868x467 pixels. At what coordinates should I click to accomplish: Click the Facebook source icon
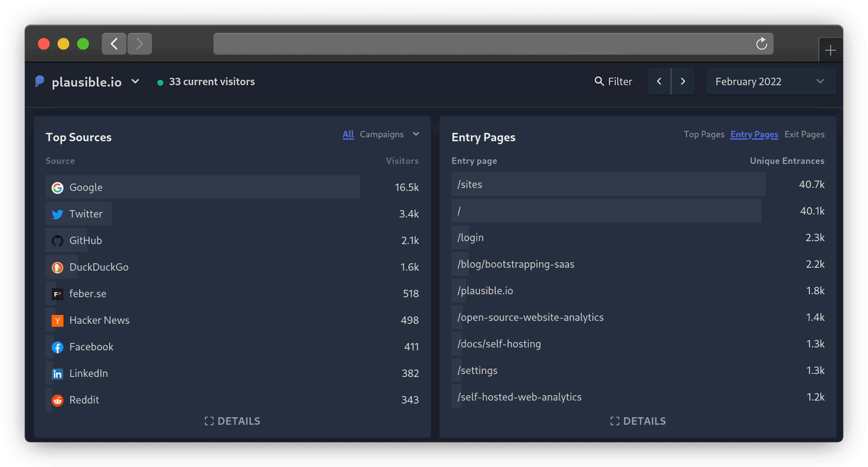coord(58,348)
